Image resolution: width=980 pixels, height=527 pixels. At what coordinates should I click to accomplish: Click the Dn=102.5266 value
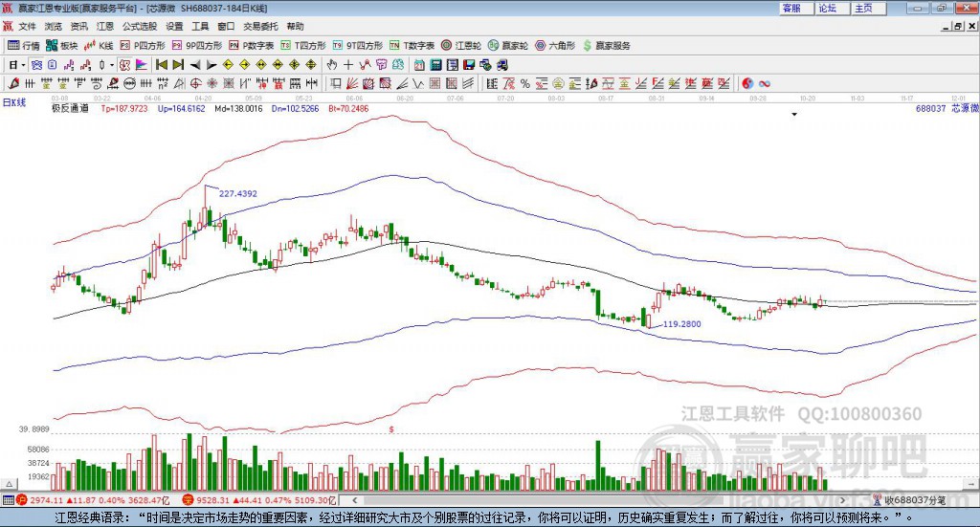coord(295,109)
